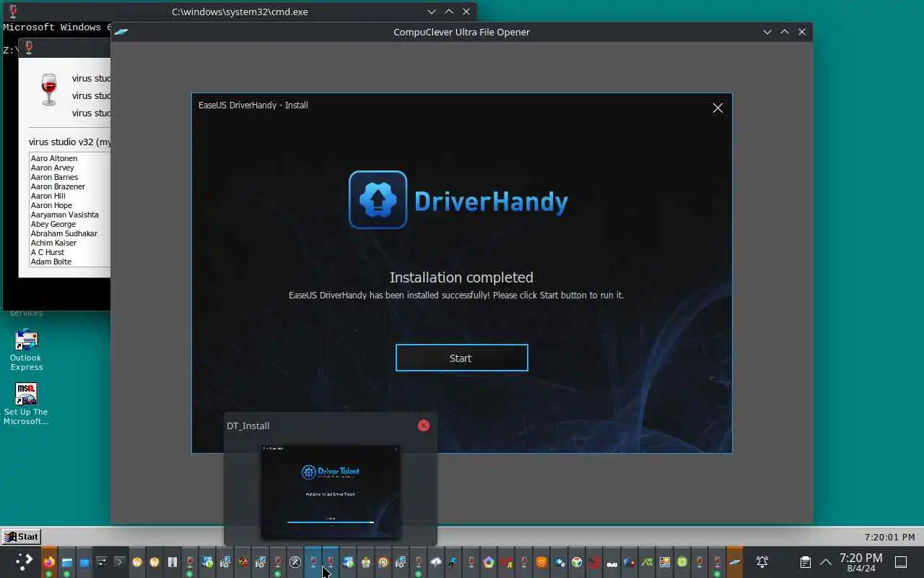Open the Wine desktop Start menu
The width and height of the screenshot is (924, 578).
22,537
